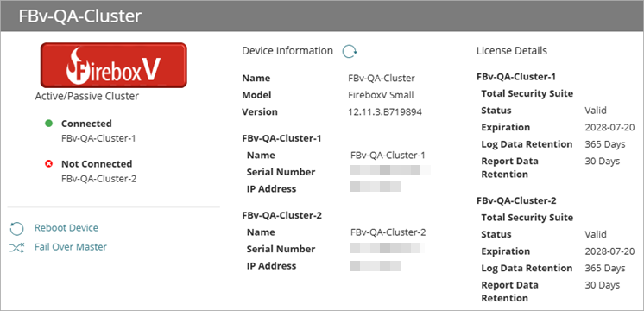644x311 pixels.
Task: Click the Model field label
Action: 256,95
